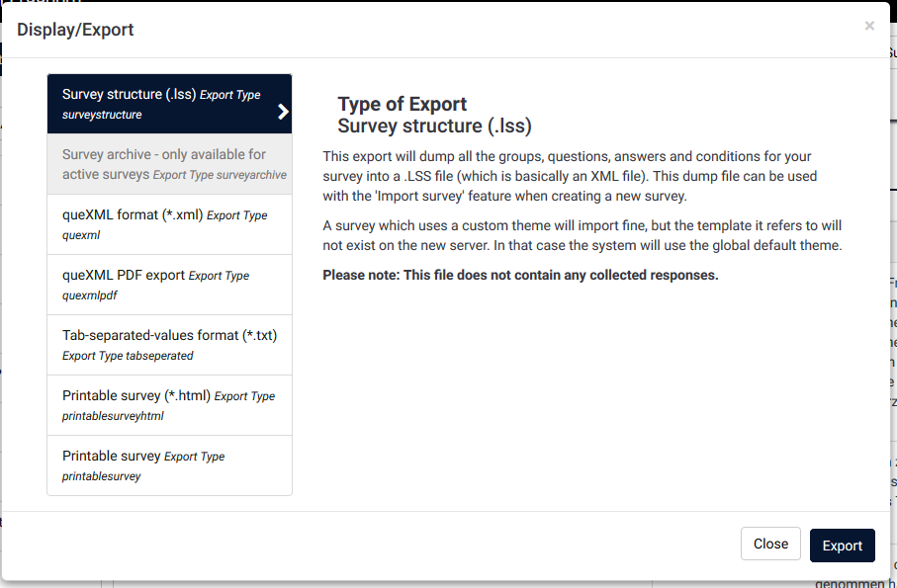Click the 'Type of Export' heading
This screenshot has width=897, height=588.
pyautogui.click(x=402, y=105)
